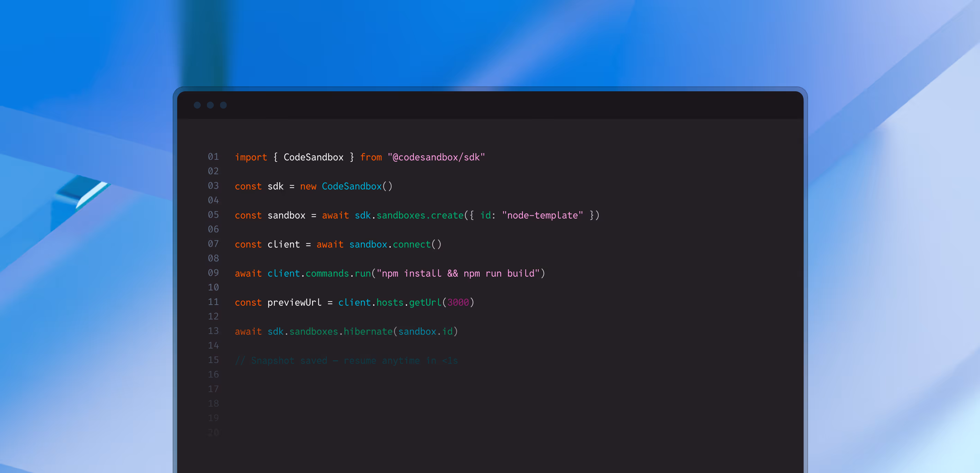Click the middle window control dot
This screenshot has width=980, height=473.
(210, 105)
